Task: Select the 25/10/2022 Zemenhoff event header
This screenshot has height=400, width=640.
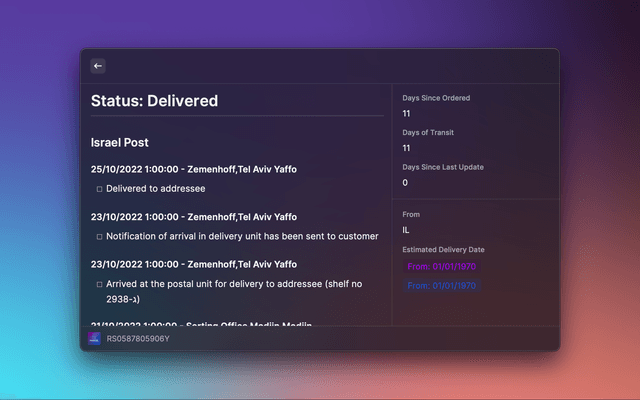Action: tap(193, 169)
